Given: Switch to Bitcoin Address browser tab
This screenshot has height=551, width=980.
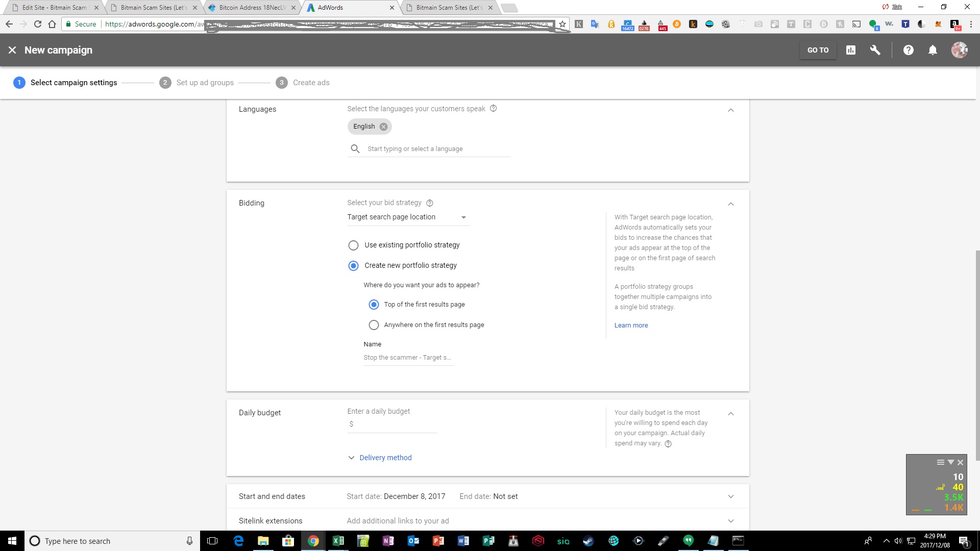Looking at the screenshot, I should [252, 8].
